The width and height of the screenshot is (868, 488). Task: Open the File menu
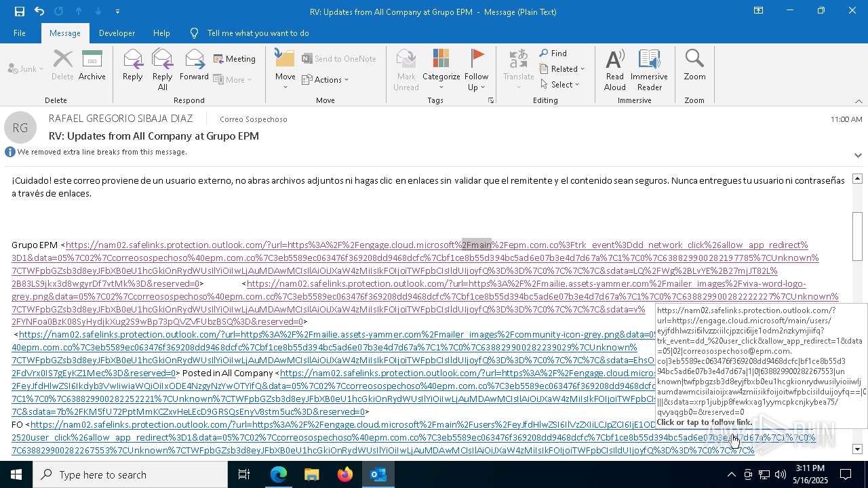[20, 33]
